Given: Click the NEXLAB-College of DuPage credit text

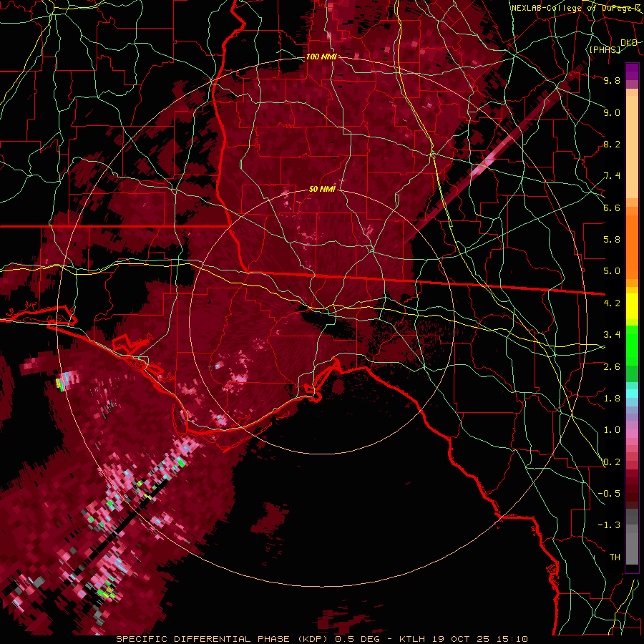Looking at the screenshot, I should (576, 8).
